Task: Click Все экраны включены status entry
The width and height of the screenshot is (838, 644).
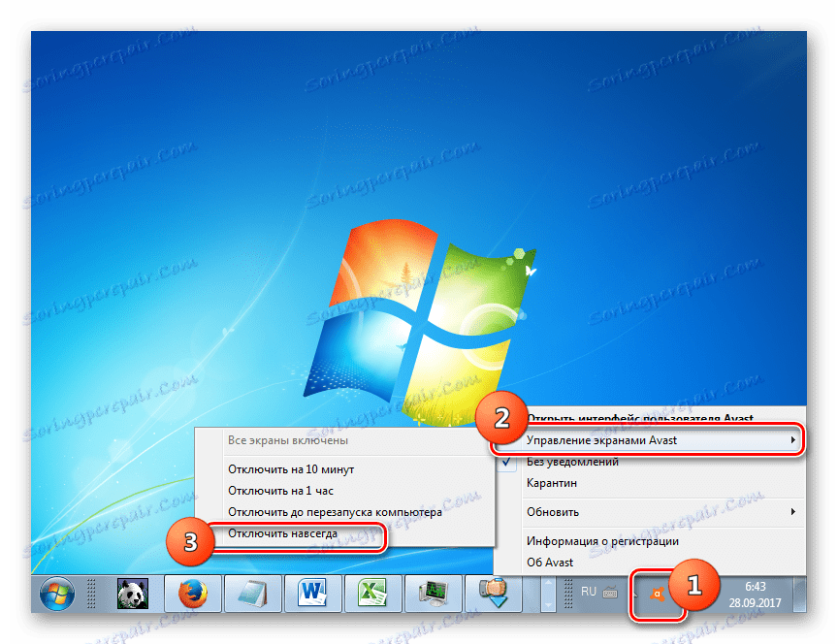Action: [x=344, y=440]
